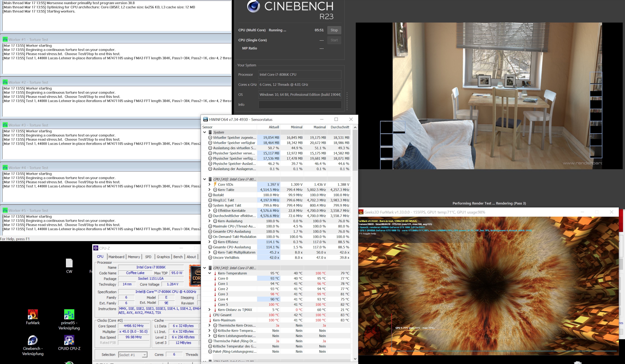Click the Durchschnitt column header in HWiNFO
625x364 pixels.
click(339, 127)
